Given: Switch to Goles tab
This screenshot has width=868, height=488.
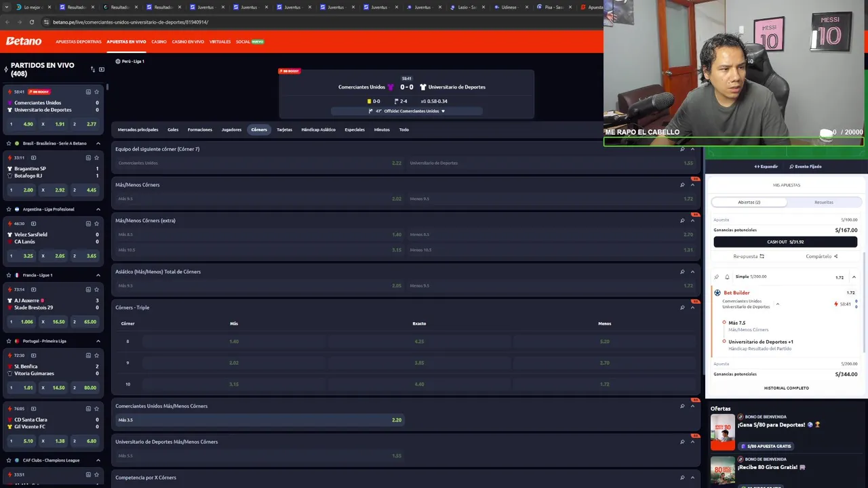Looking at the screenshot, I should 173,129.
